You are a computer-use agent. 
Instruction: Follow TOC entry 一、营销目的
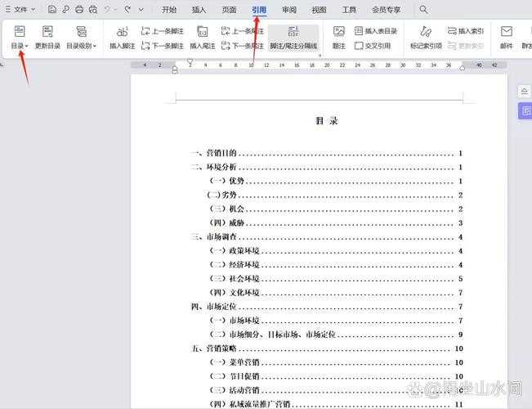327,153
